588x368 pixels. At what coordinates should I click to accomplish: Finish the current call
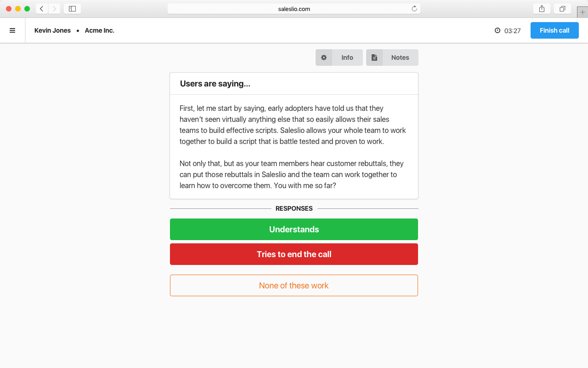tap(554, 30)
